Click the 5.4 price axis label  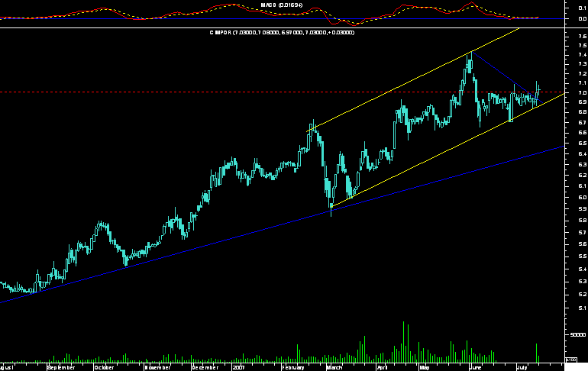tap(583, 269)
